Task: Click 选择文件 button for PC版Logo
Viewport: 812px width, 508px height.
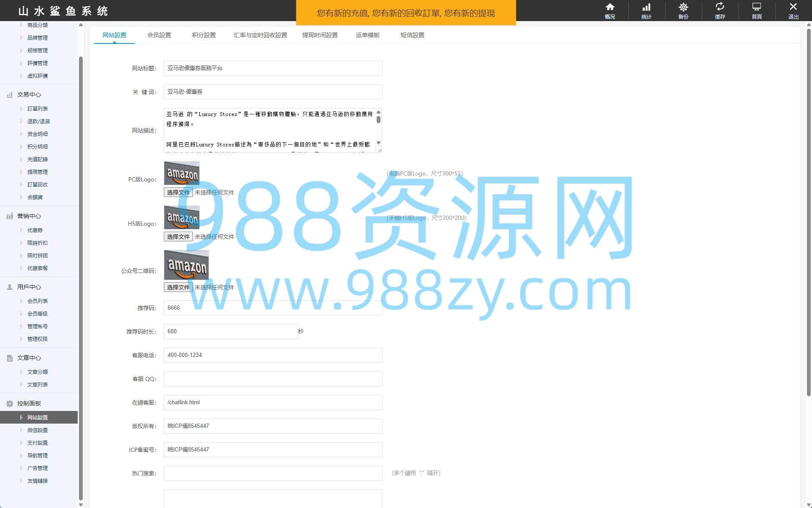Action: click(x=178, y=192)
